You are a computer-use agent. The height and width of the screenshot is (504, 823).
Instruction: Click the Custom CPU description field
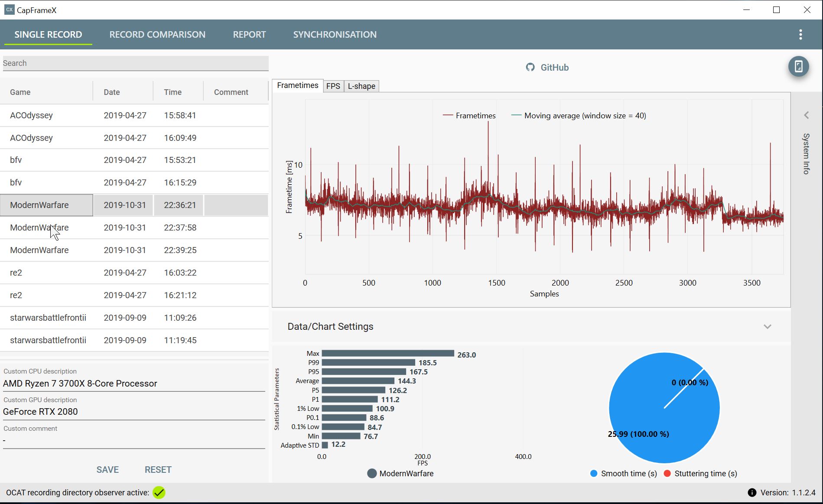(134, 384)
